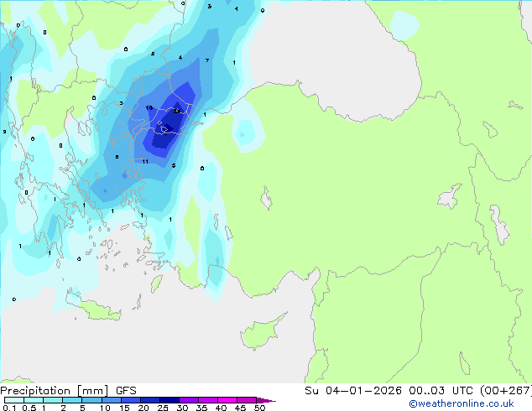Click the 0.1–0.5 mm palest legend swatch

(x=14, y=400)
